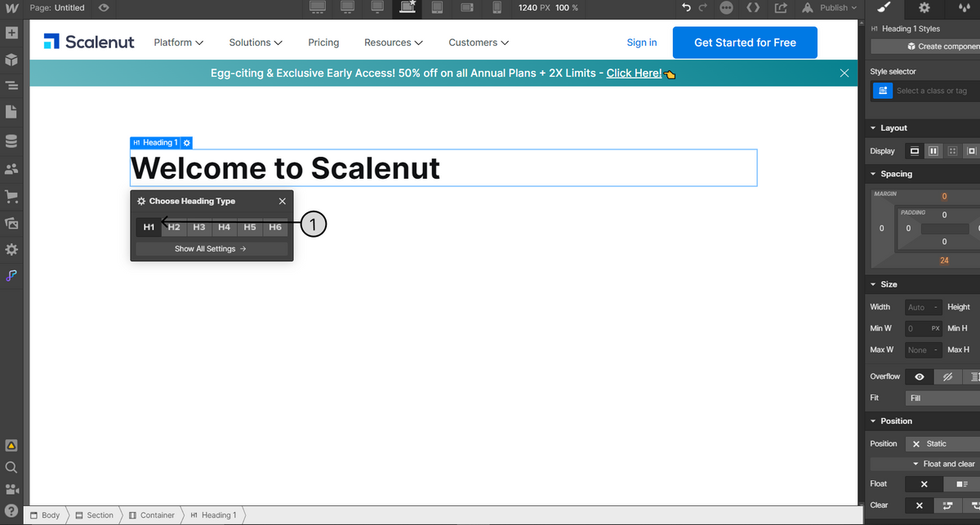The height and width of the screenshot is (525, 980).
Task: Click the Style selector class field
Action: pos(935,91)
